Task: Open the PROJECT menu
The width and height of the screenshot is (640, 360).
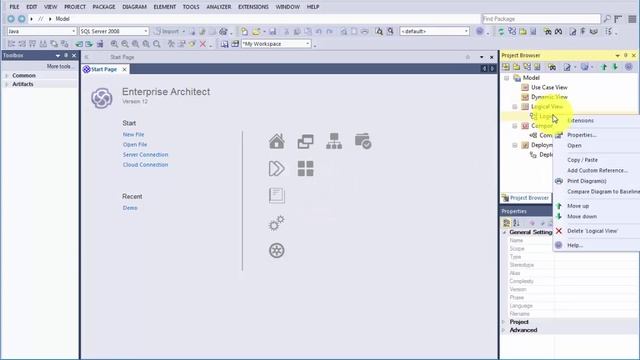Action: 75,7
